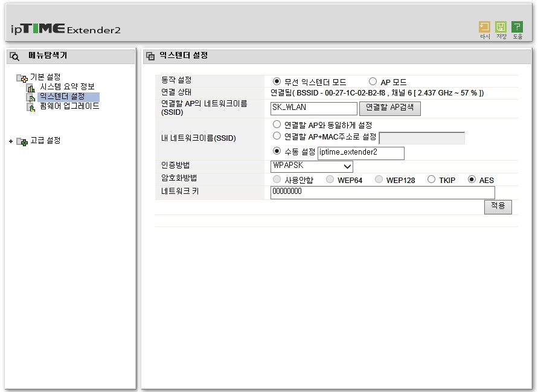Click the 연결할 AP검색 button
Viewport: 538px width, 392px height.
pyautogui.click(x=390, y=109)
